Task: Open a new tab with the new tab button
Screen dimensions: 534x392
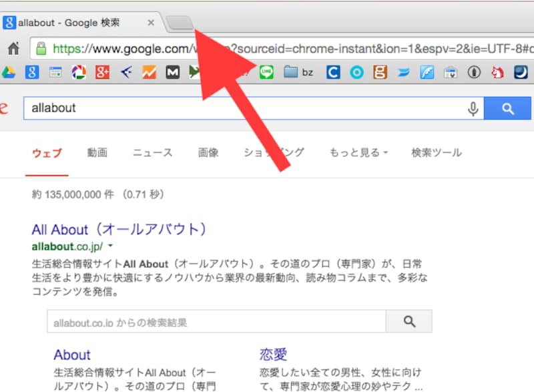Action: tap(179, 23)
